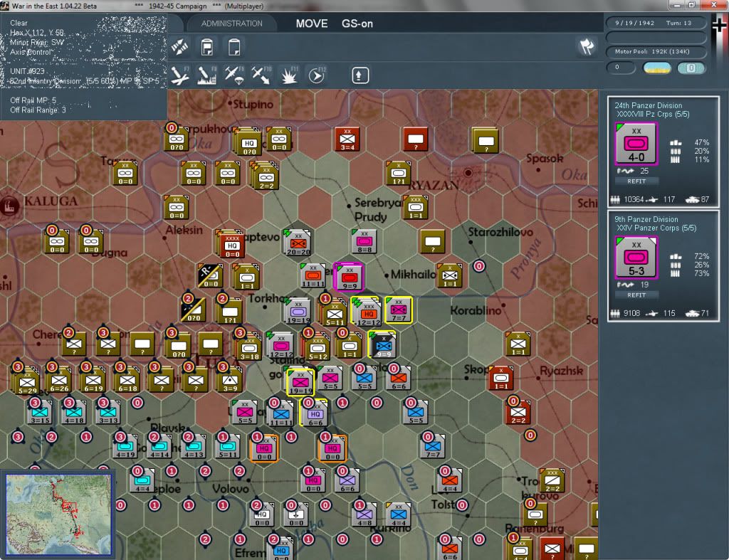The width and height of the screenshot is (729, 560).
Task: Click the 'Off Rail MP: 5' text
Action: [33, 100]
